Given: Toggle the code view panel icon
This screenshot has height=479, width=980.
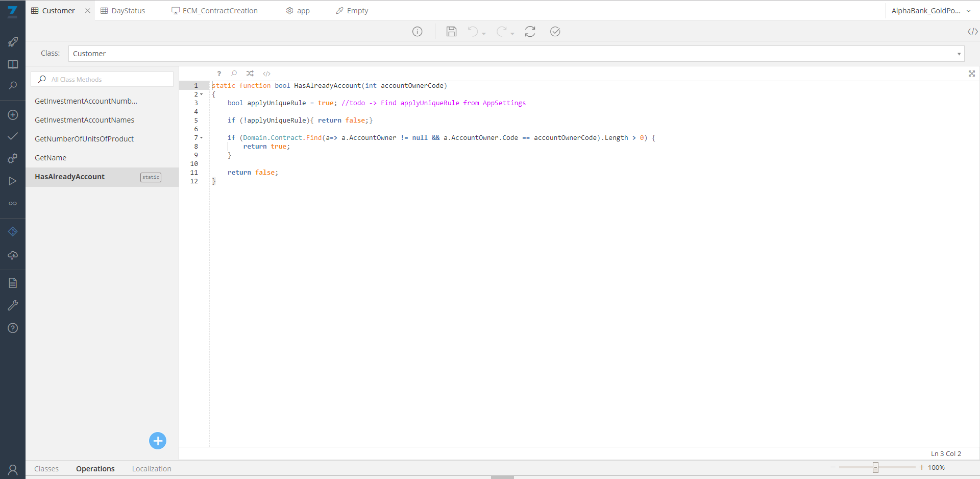Looking at the screenshot, I should point(972,32).
